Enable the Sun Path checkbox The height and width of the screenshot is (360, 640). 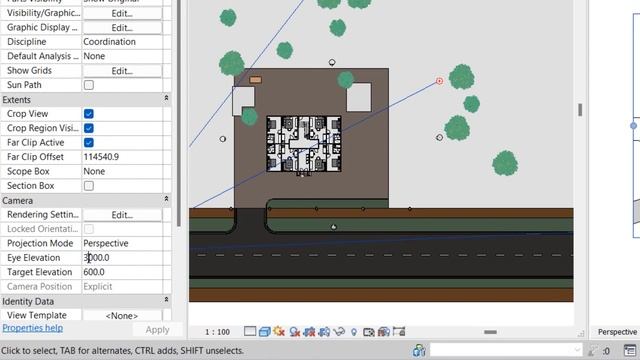point(89,85)
